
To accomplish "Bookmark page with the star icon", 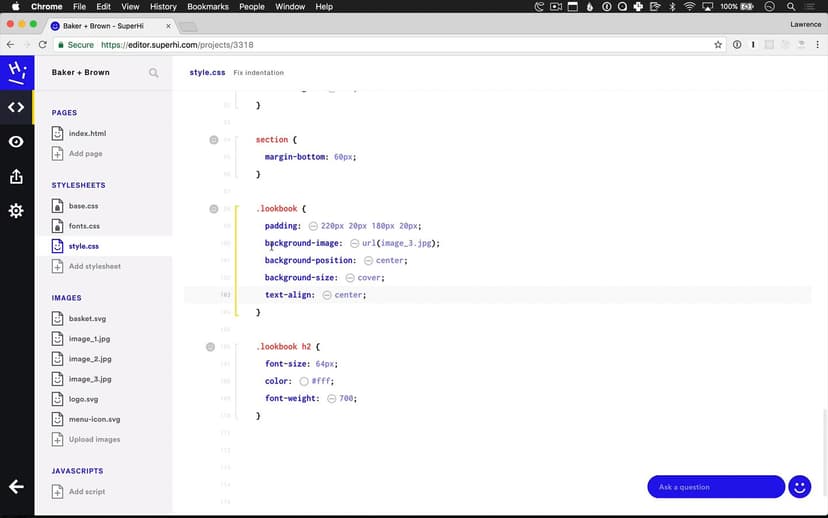I will tap(718, 45).
